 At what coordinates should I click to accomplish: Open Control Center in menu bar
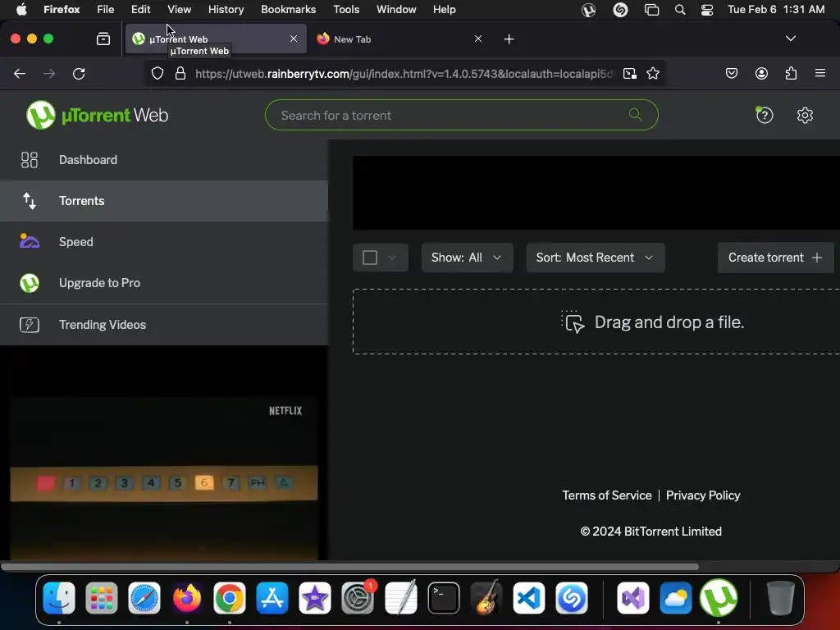coord(707,10)
